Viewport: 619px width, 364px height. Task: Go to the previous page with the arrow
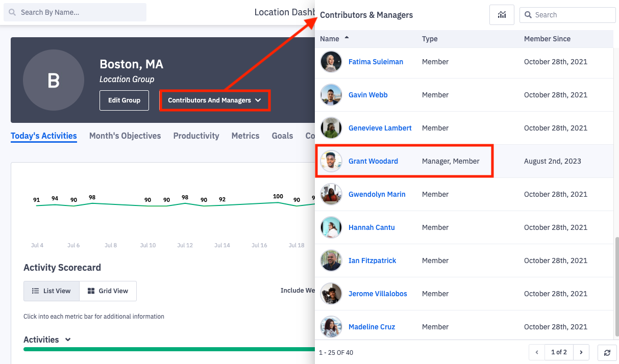pyautogui.click(x=537, y=352)
